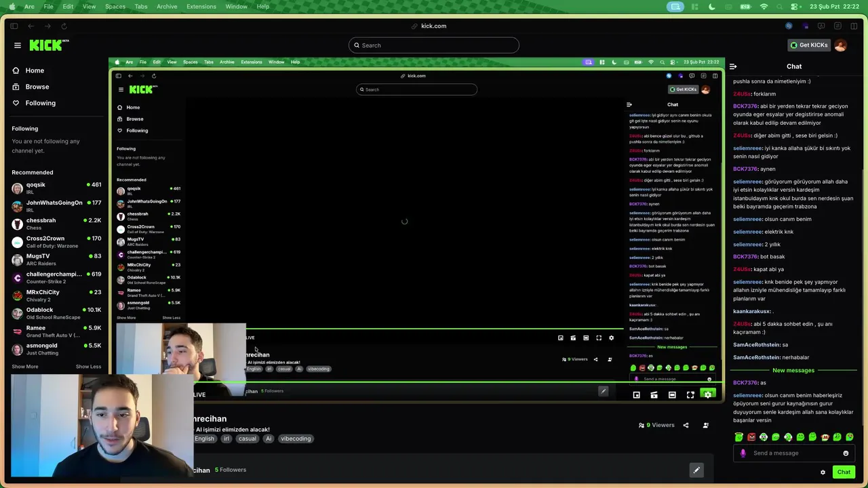Click the Kick search field

pyautogui.click(x=434, y=45)
